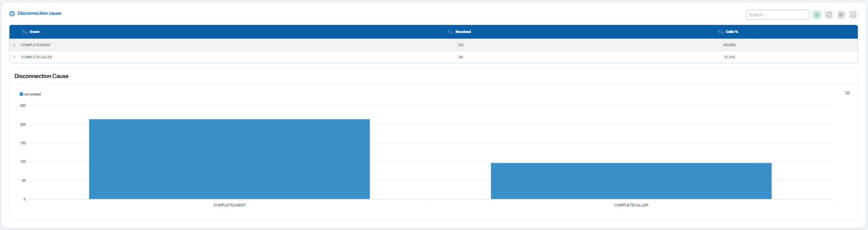The image size is (868, 230).
Task: Click the Calls % sort arrows icon
Action: (x=721, y=32)
